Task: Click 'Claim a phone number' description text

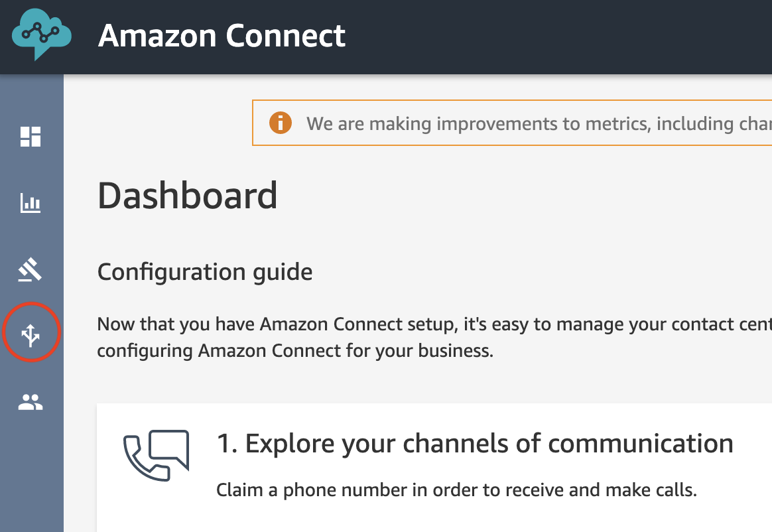Action: (456, 490)
